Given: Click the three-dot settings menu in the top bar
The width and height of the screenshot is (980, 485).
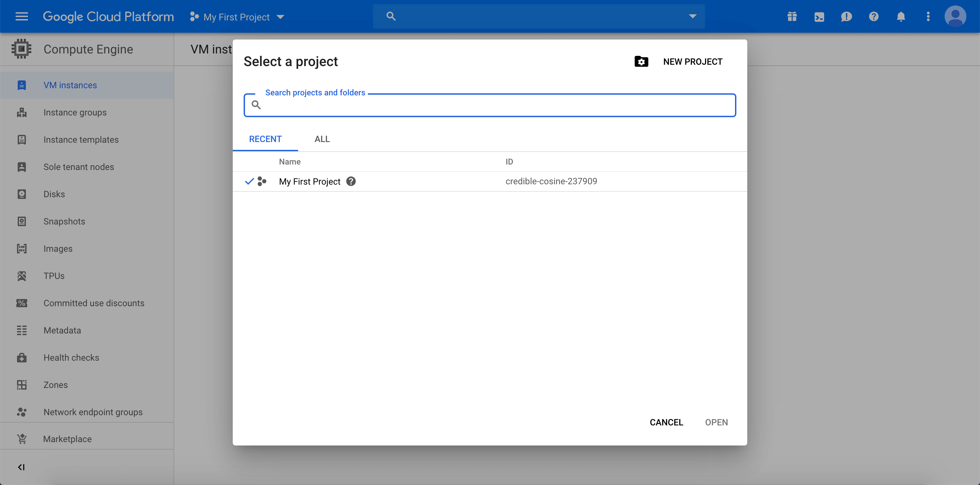Looking at the screenshot, I should click(x=928, y=16).
